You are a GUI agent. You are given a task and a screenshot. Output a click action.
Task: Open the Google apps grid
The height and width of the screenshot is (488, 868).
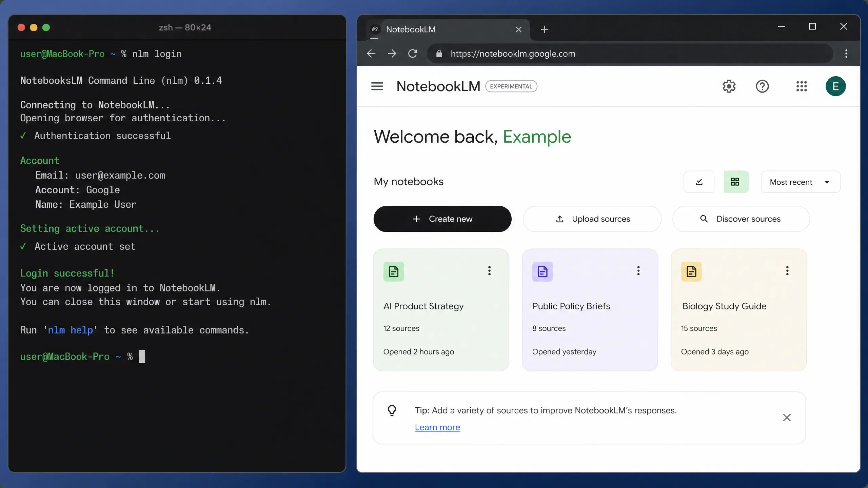802,86
